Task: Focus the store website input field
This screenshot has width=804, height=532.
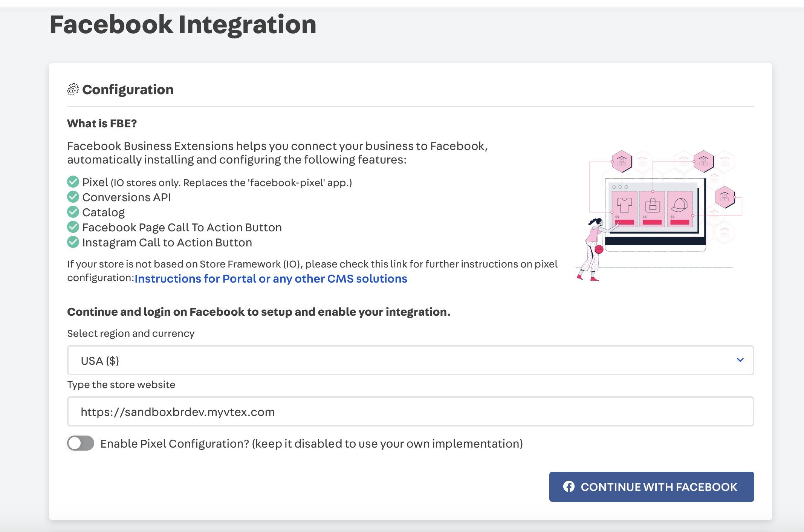Action: click(411, 411)
